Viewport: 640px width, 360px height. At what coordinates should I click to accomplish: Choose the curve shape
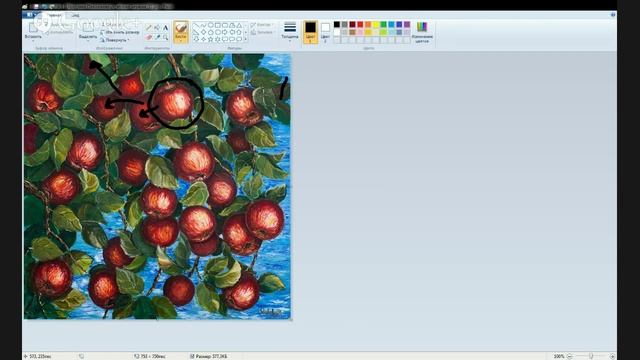point(203,25)
